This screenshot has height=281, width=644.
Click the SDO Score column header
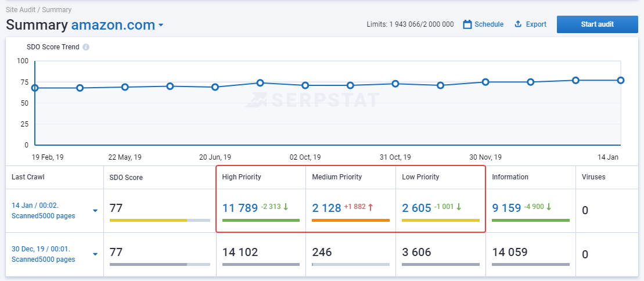[x=126, y=178]
